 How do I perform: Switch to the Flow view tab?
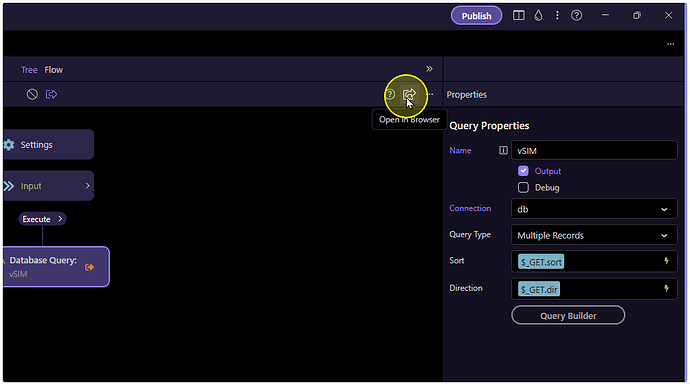click(x=54, y=70)
